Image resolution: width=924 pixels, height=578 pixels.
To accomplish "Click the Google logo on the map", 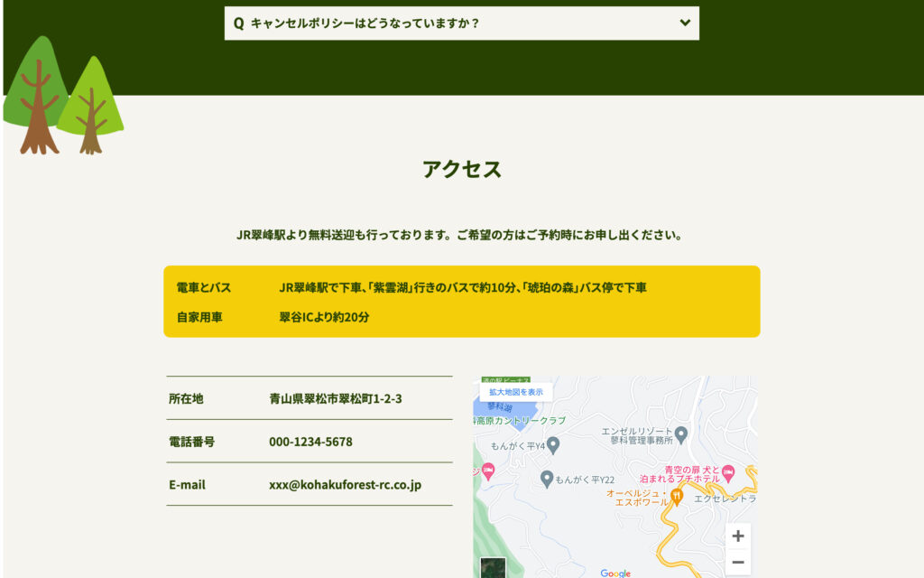I will pyautogui.click(x=615, y=573).
